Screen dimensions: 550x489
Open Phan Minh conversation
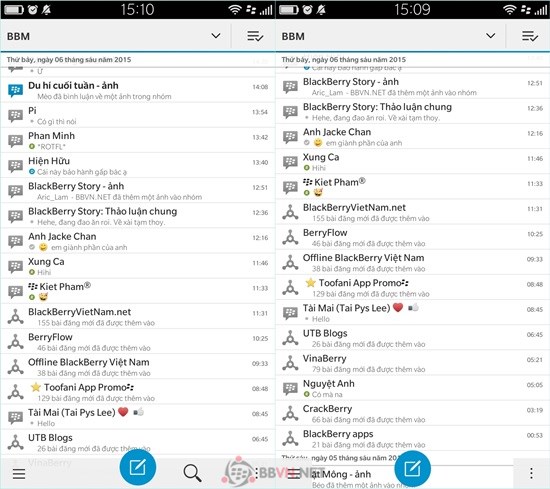point(138,140)
